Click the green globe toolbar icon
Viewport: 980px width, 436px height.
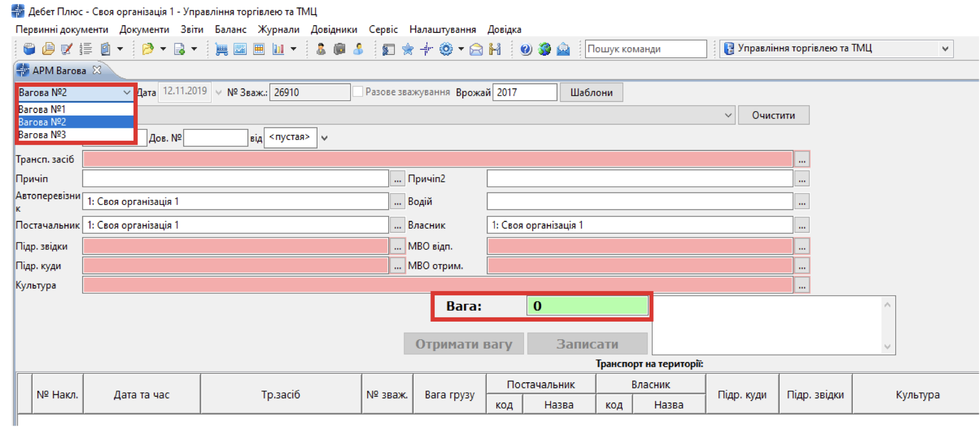(x=544, y=49)
